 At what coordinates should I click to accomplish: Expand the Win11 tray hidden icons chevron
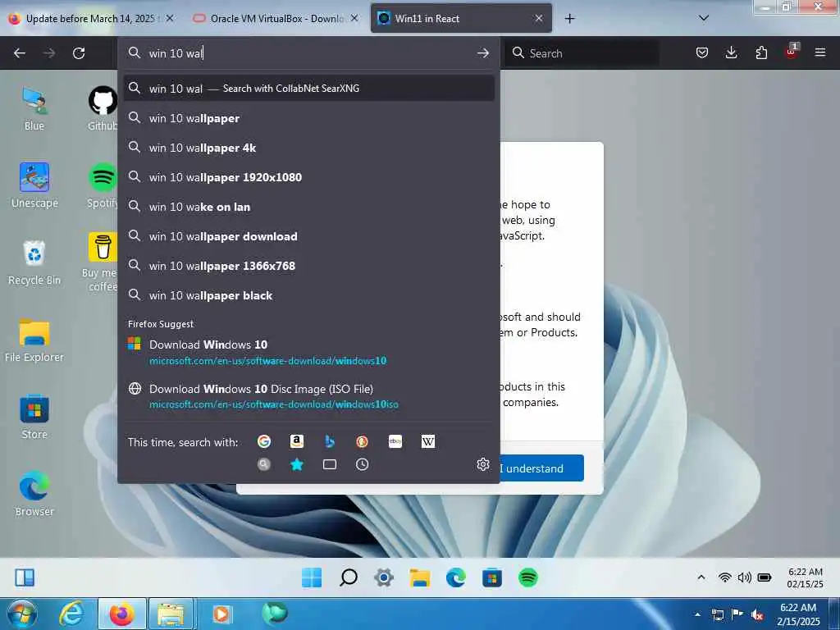701,577
